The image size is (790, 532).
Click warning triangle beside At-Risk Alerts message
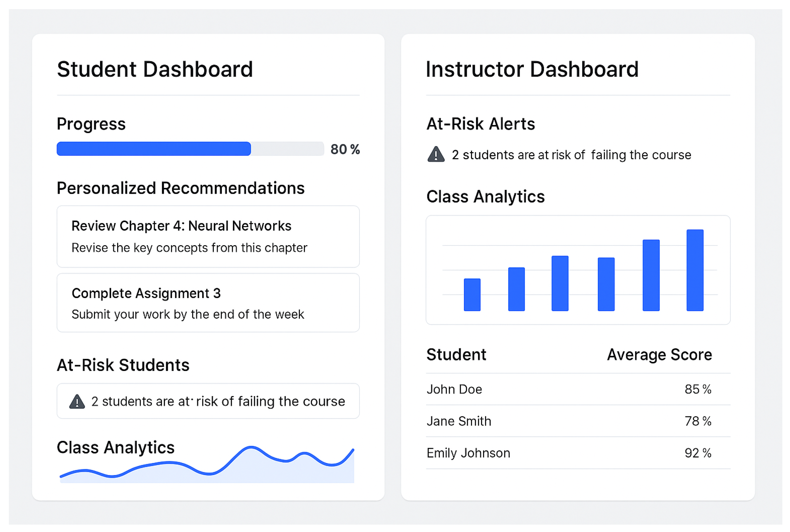click(436, 154)
